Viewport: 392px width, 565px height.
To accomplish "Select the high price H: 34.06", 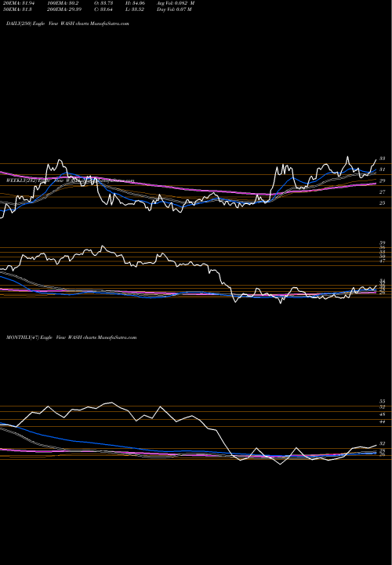I will (135, 3).
